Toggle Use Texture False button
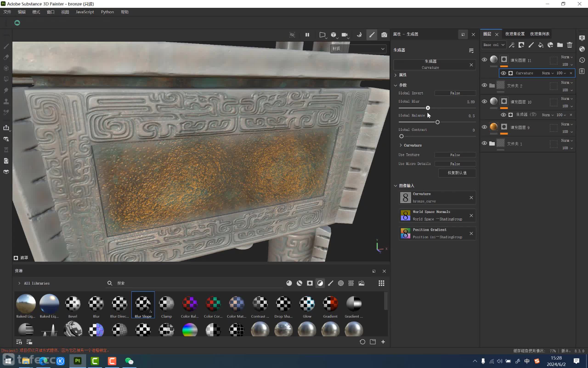 click(x=455, y=155)
